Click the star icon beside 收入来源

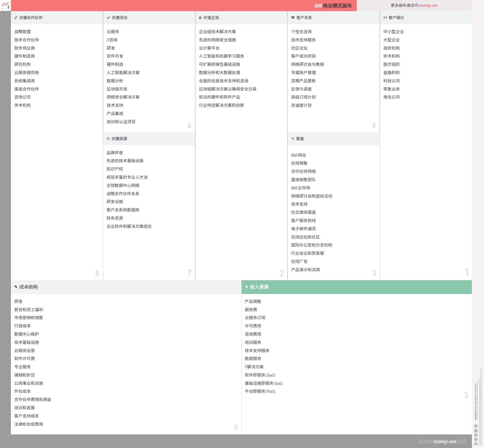click(246, 287)
